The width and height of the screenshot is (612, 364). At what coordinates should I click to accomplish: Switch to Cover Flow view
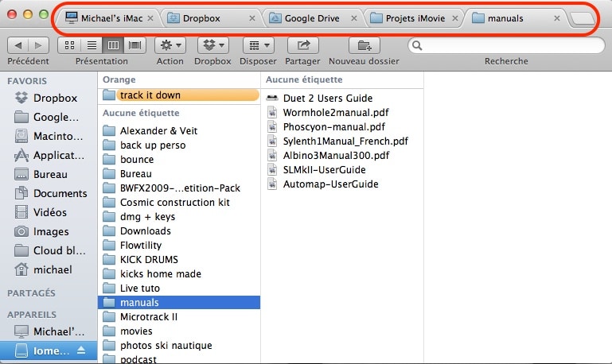[x=134, y=46]
